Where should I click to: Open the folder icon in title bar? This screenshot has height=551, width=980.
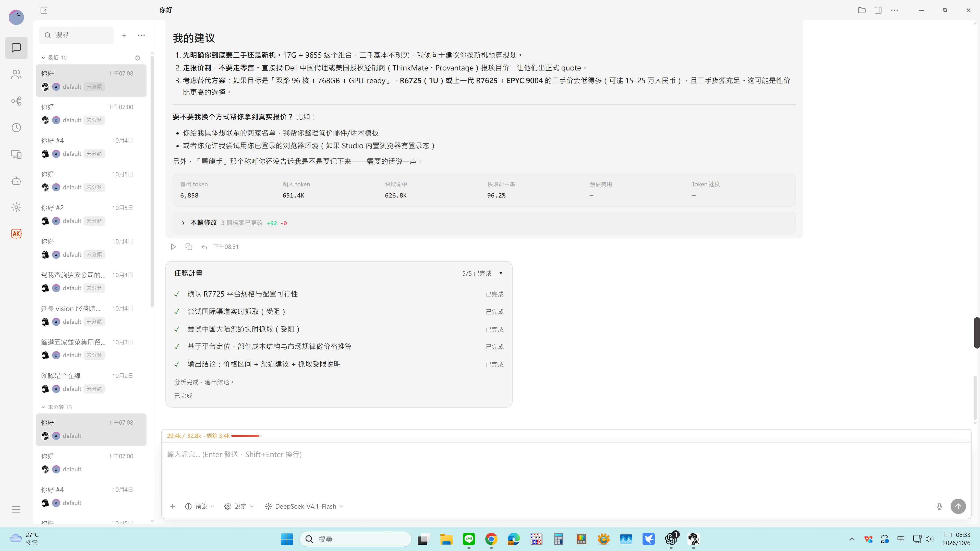862,10
